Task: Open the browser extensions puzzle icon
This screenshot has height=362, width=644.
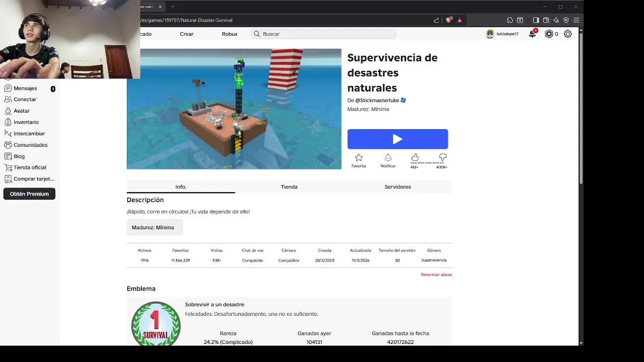Action: click(510, 20)
